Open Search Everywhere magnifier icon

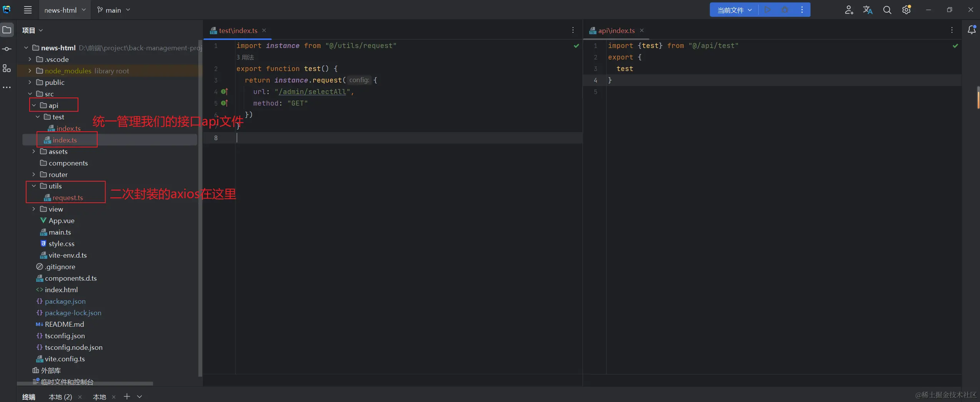click(x=887, y=10)
